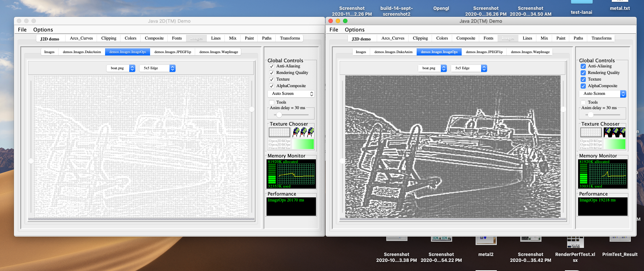
Task: Choose the Duke globe texture in right window
Action: tap(615, 132)
